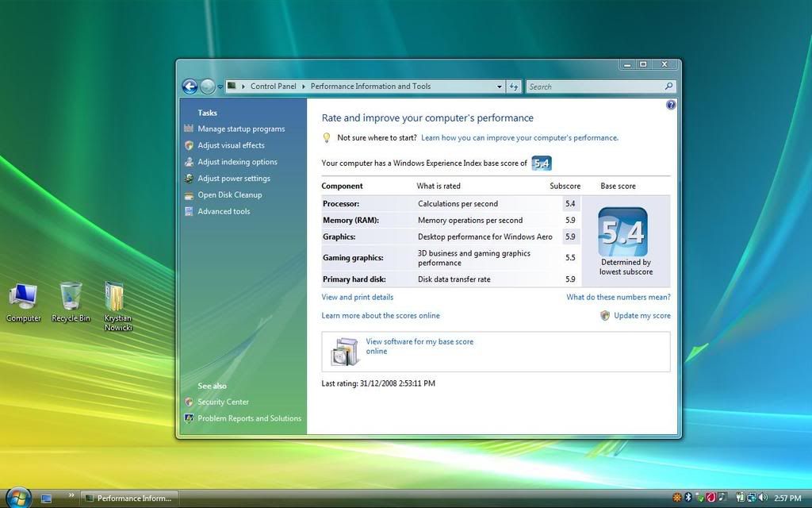Open Adjust indexing options
The height and width of the screenshot is (508, 812).
pyautogui.click(x=237, y=162)
